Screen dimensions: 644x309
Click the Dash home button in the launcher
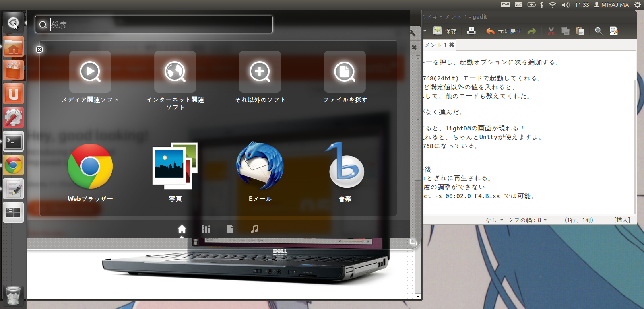point(13,23)
